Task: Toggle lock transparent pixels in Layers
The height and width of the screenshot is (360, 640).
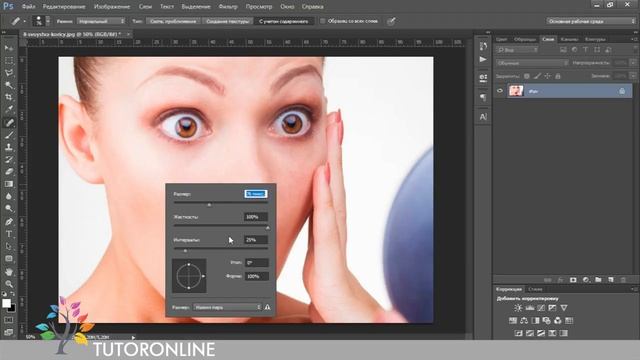Action: tap(527, 76)
